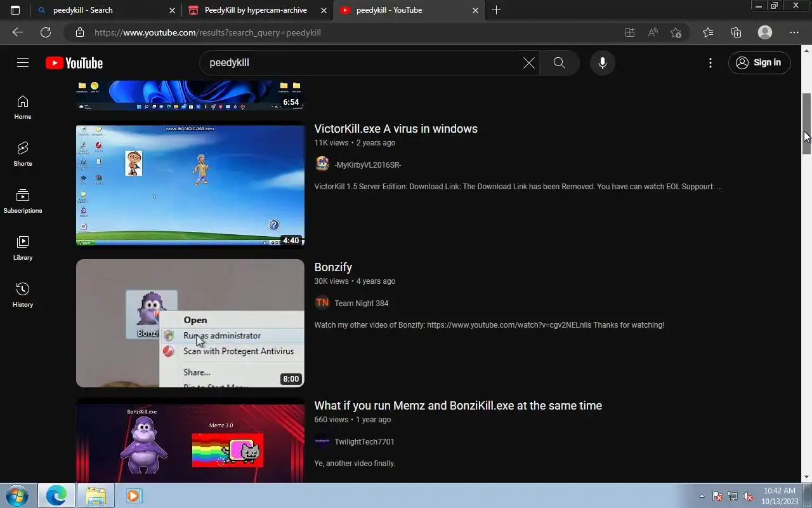Click the browser Refresh button
Image resolution: width=812 pixels, height=508 pixels.
click(46, 32)
